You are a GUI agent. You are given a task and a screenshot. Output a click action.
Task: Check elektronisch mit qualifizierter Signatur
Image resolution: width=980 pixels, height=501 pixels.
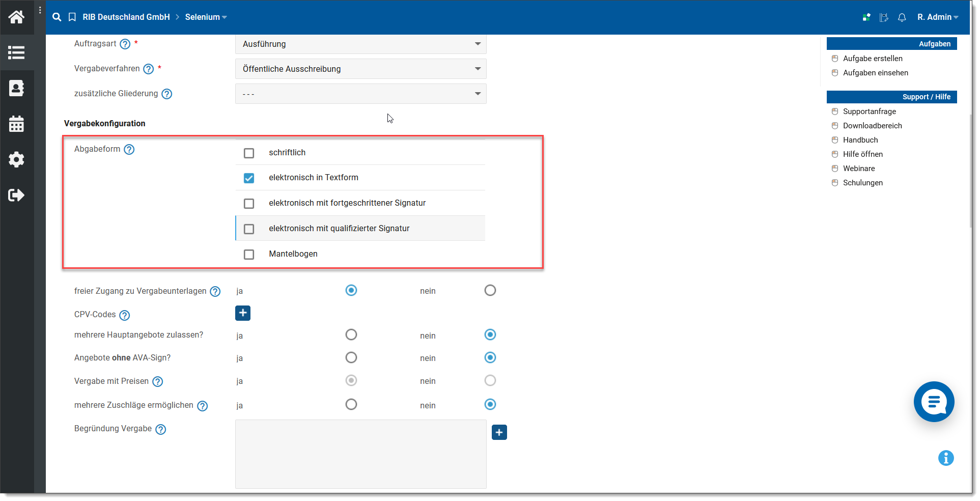[249, 229]
